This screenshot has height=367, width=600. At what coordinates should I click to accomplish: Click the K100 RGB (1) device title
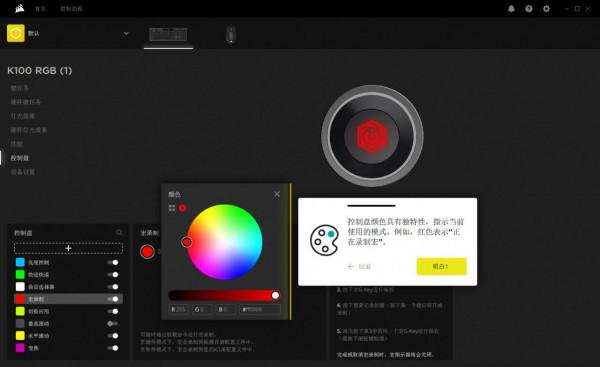(x=40, y=70)
